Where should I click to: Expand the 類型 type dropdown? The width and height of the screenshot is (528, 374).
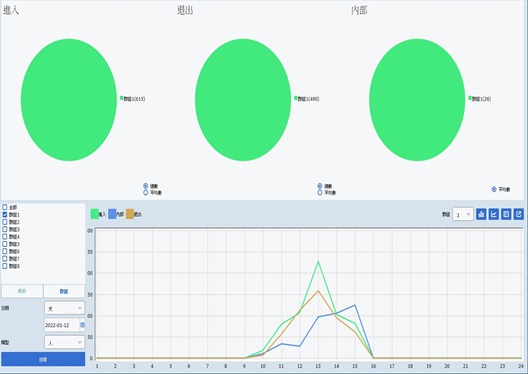tap(64, 342)
